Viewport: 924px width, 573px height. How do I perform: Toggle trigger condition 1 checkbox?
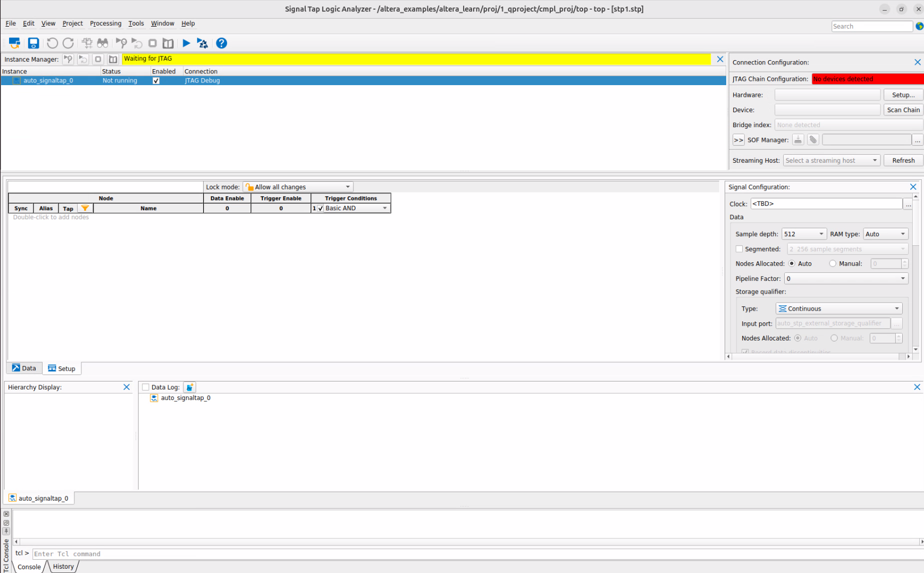pyautogui.click(x=320, y=208)
